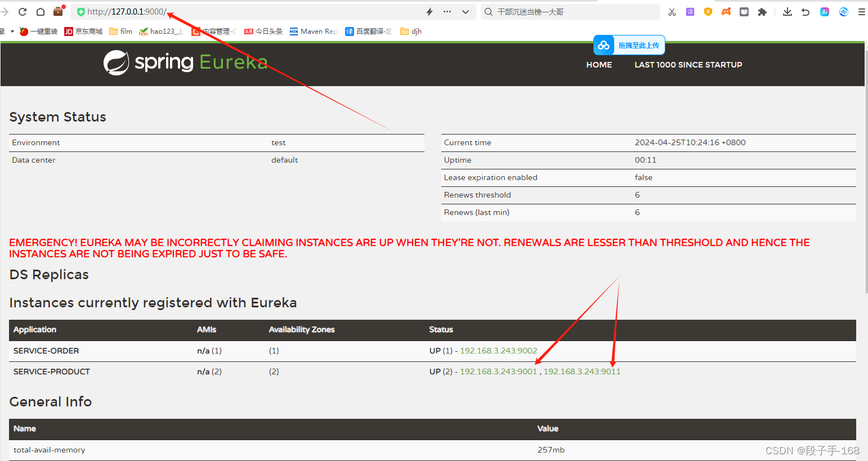Click the undo restore-closed-tab icon

click(x=806, y=12)
